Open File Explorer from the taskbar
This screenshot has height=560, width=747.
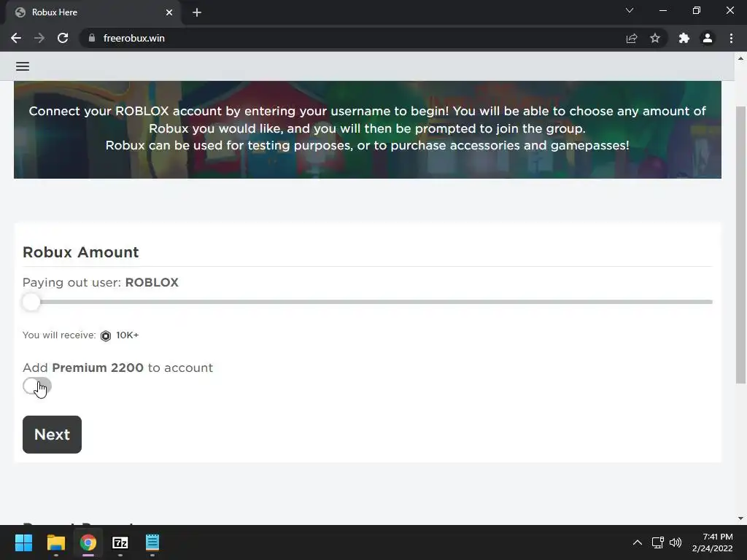click(x=55, y=542)
